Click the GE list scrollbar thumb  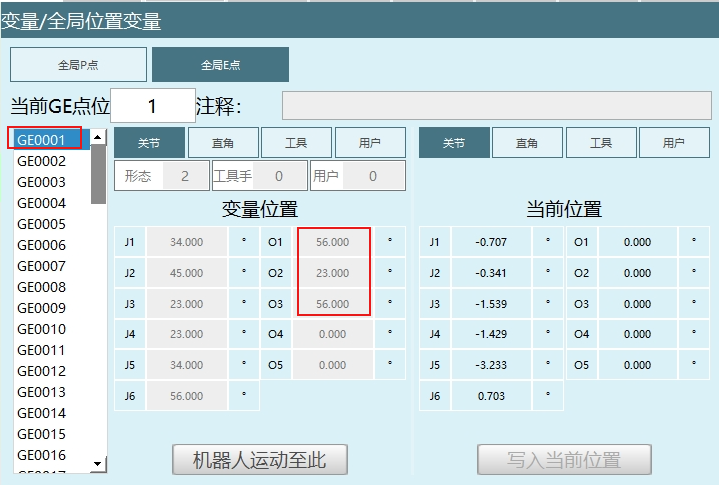(x=98, y=174)
